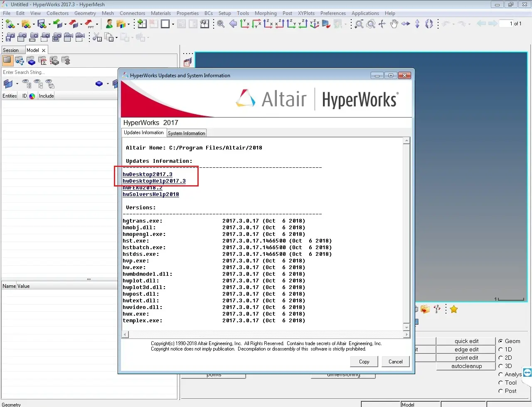Open the entity type filter dropdown arrow
This screenshot has height=407, width=532.
tap(17, 84)
